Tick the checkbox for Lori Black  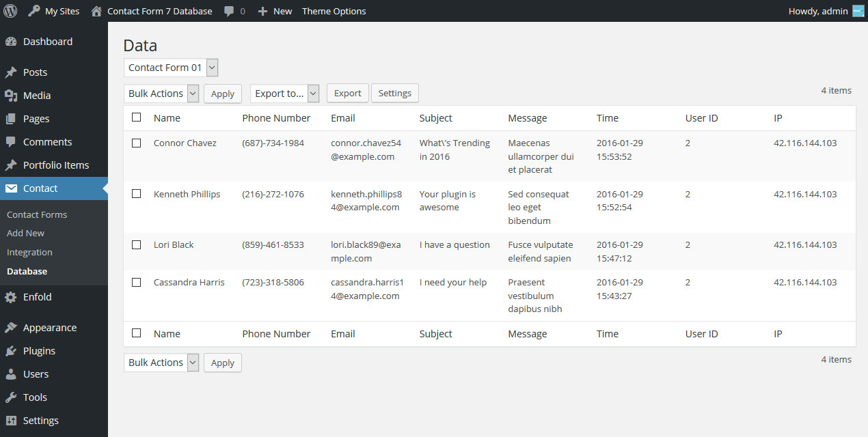[137, 245]
